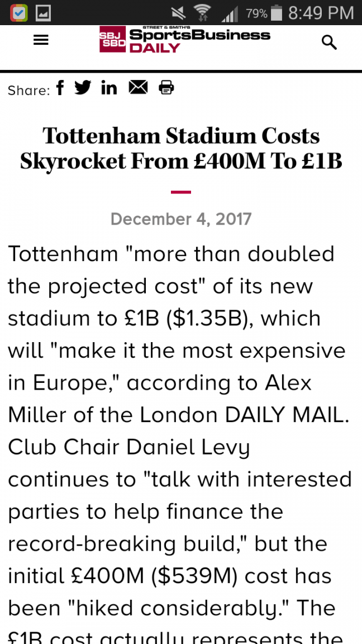Tap the Wi-Fi status icon

202,12
